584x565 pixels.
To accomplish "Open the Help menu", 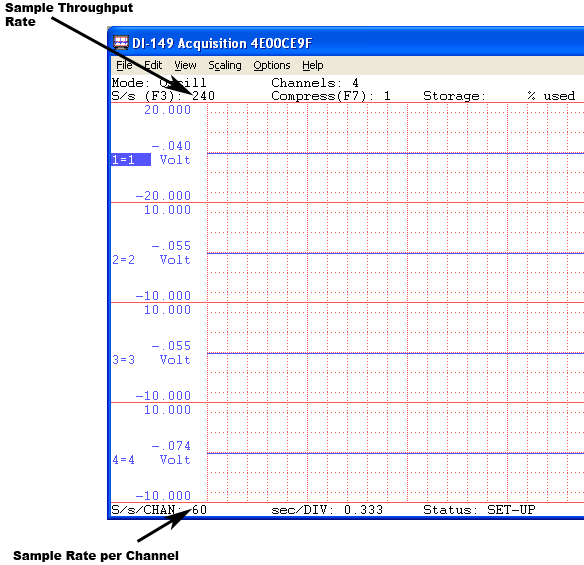I will pyautogui.click(x=312, y=65).
